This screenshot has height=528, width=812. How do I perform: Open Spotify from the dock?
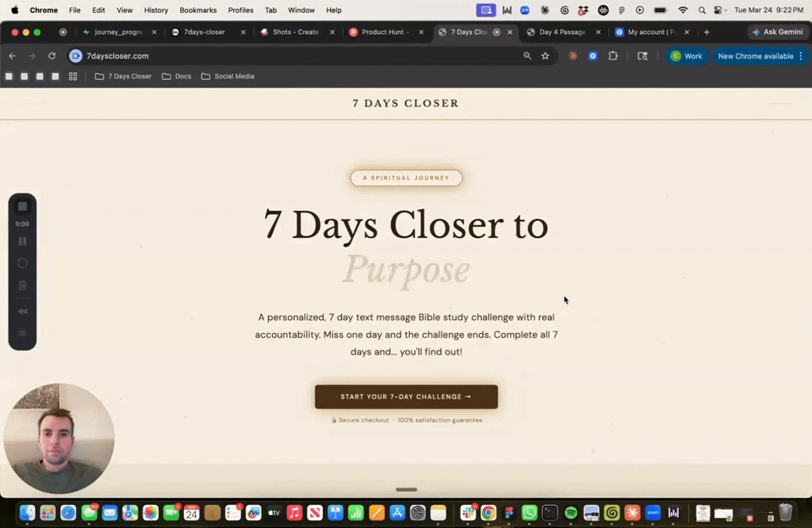[x=571, y=512]
